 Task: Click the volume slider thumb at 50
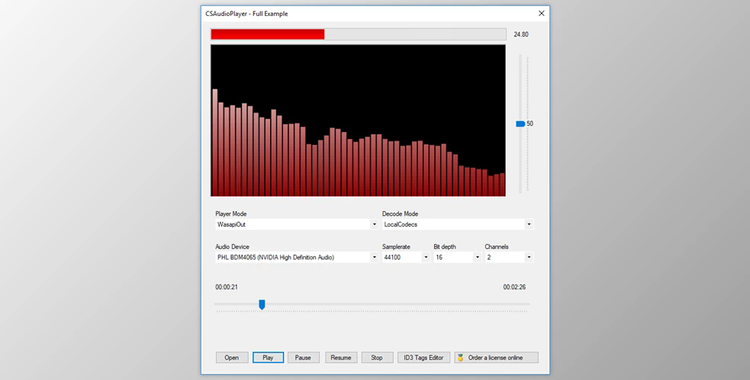click(x=520, y=124)
